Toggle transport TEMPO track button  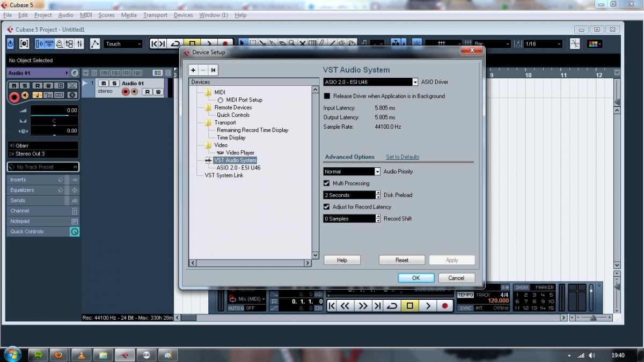[465, 295]
